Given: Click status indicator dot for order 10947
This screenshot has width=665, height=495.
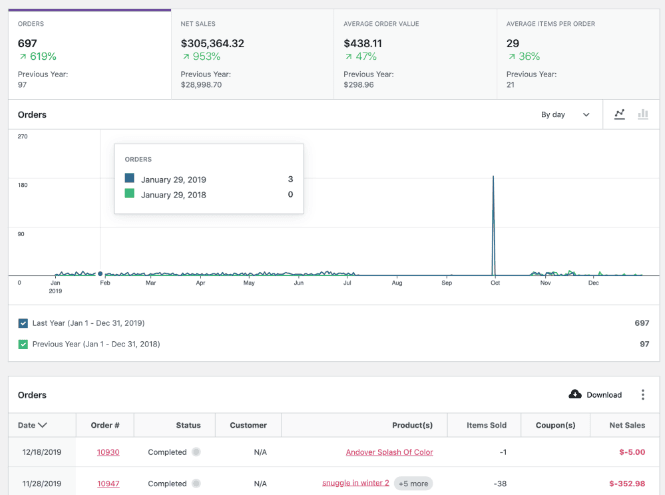Looking at the screenshot, I should coord(196,483).
